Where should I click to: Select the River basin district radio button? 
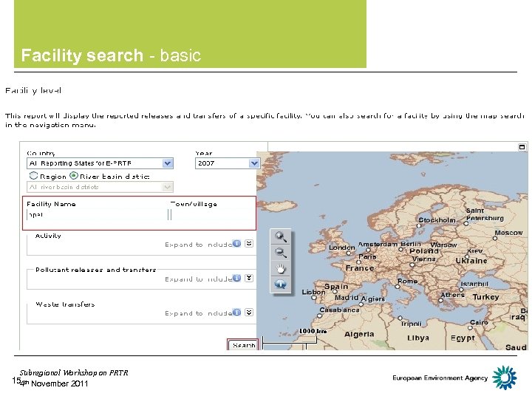74,175
